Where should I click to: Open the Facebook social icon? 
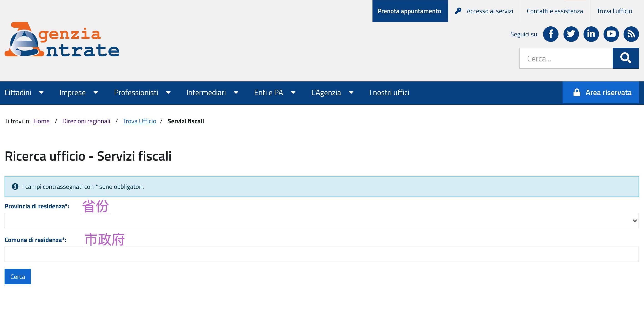(551, 34)
